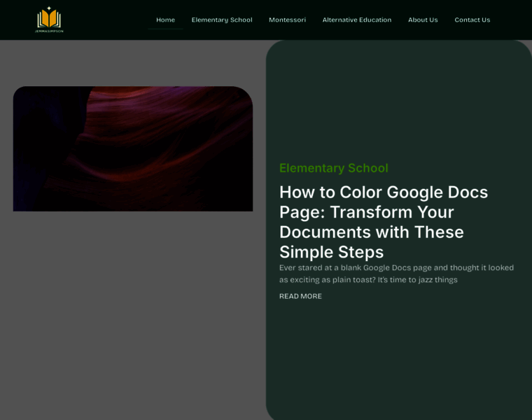Click the excerpt starting with Ever stared
This screenshot has height=420, width=532.
pyautogui.click(x=396, y=274)
